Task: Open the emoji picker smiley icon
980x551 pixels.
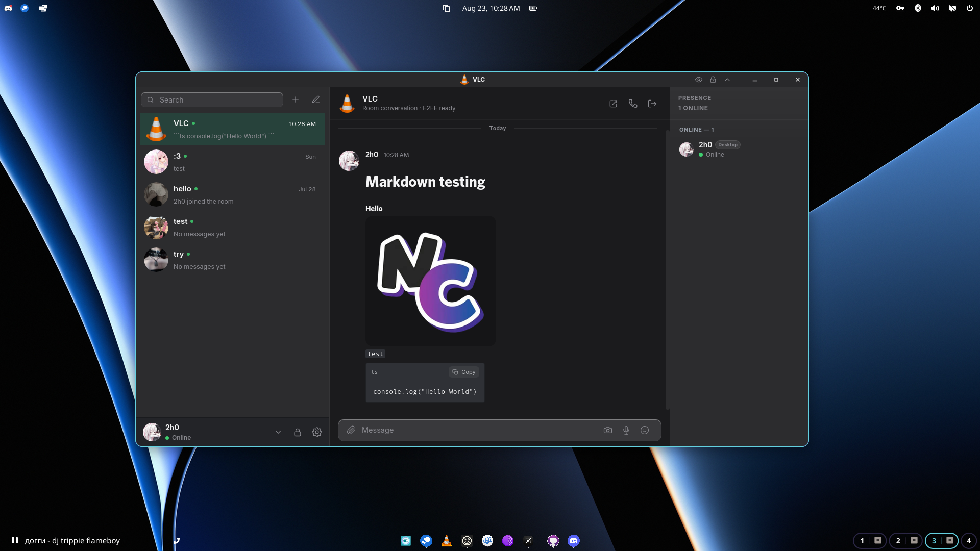Action: click(x=645, y=430)
